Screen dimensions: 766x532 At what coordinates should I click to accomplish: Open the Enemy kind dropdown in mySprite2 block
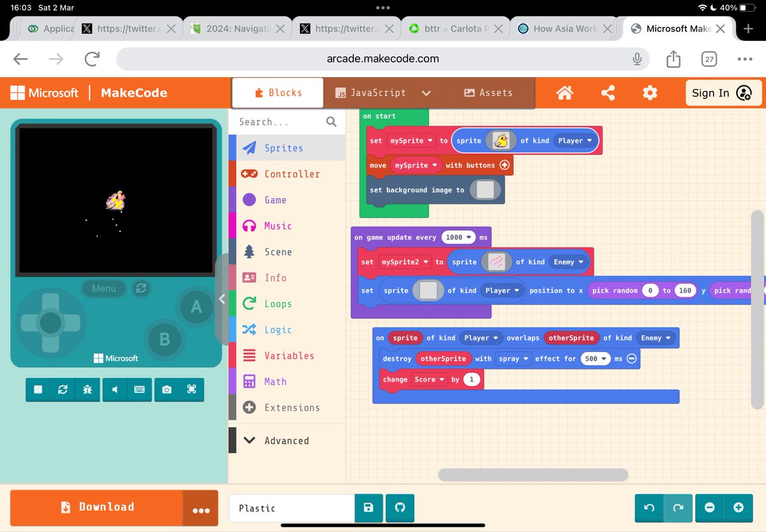[568, 262]
